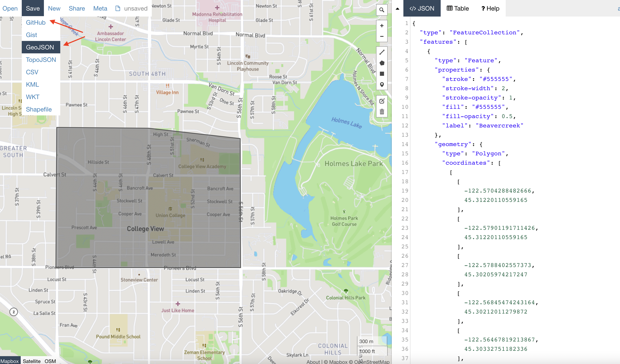
Task: Click the Lincoln Community Playhouse label
Action: coord(247,66)
